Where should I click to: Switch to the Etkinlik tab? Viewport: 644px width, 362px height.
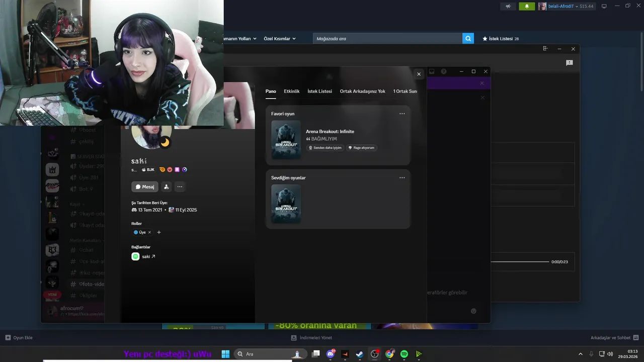coord(292,92)
